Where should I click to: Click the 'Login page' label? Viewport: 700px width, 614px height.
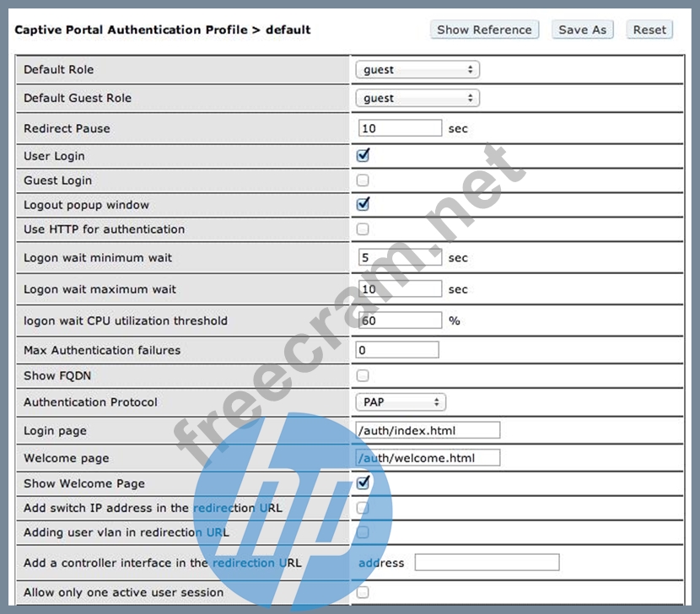[x=56, y=431]
